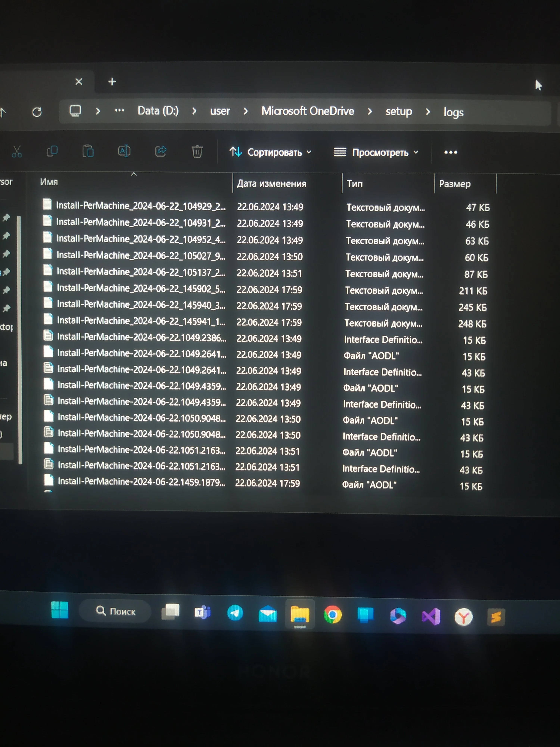Sort by Дата изменения column header
560x747 pixels.
272,184
